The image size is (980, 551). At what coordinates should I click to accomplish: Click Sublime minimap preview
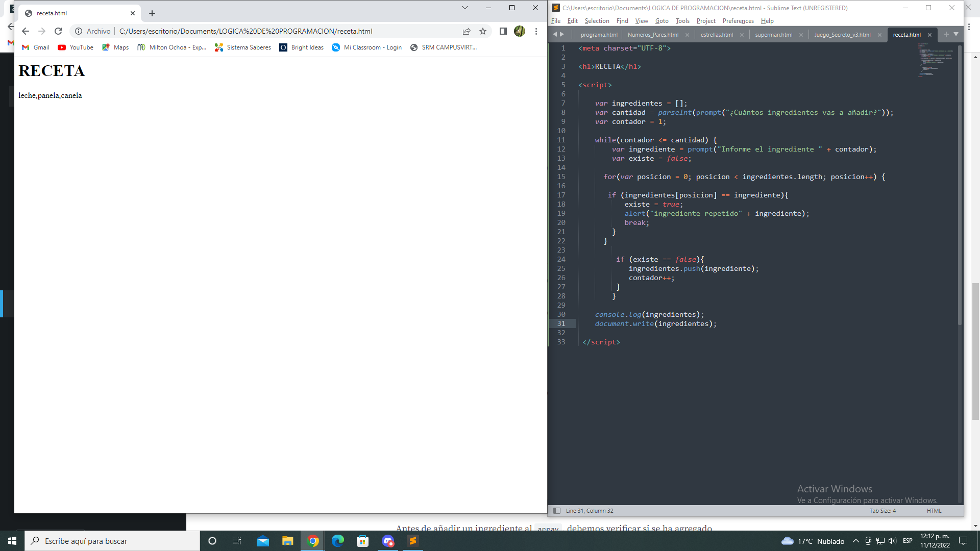936,59
